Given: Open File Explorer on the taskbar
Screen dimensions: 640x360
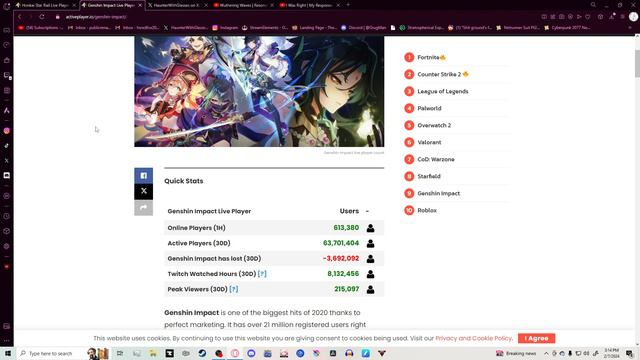Looking at the screenshot, I should (153, 353).
